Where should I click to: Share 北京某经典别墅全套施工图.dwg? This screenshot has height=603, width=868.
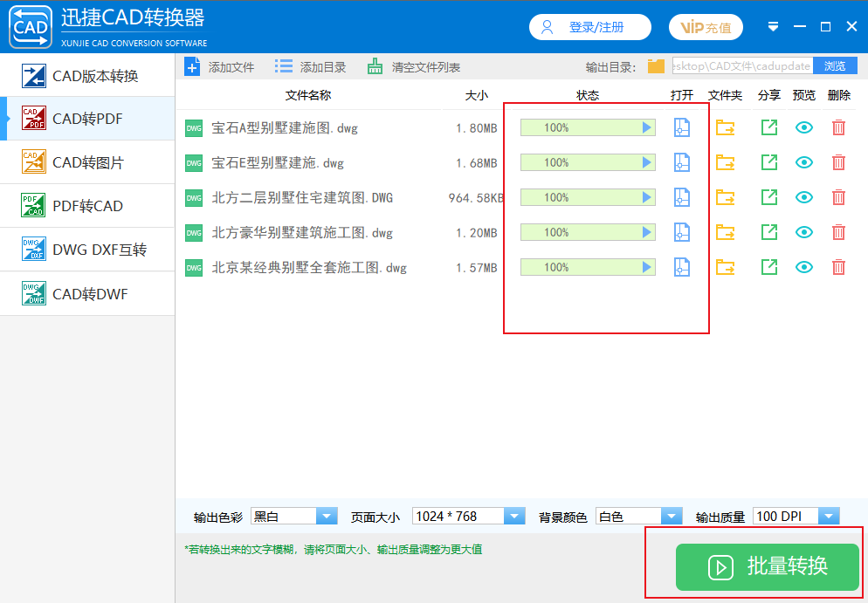769,267
